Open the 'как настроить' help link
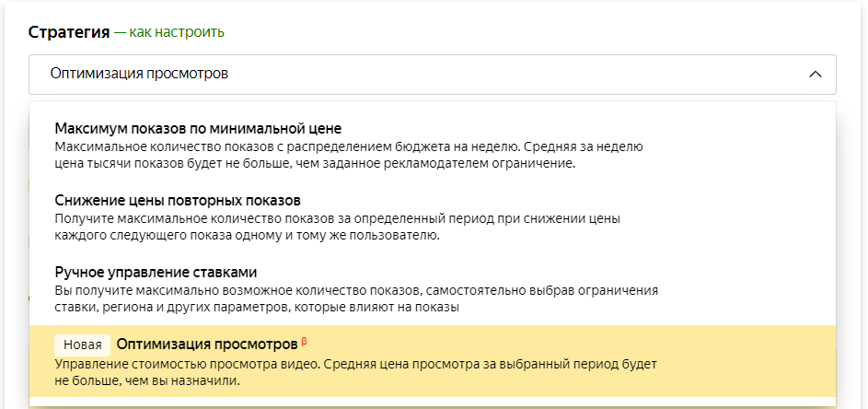868x409 pixels. 177,32
